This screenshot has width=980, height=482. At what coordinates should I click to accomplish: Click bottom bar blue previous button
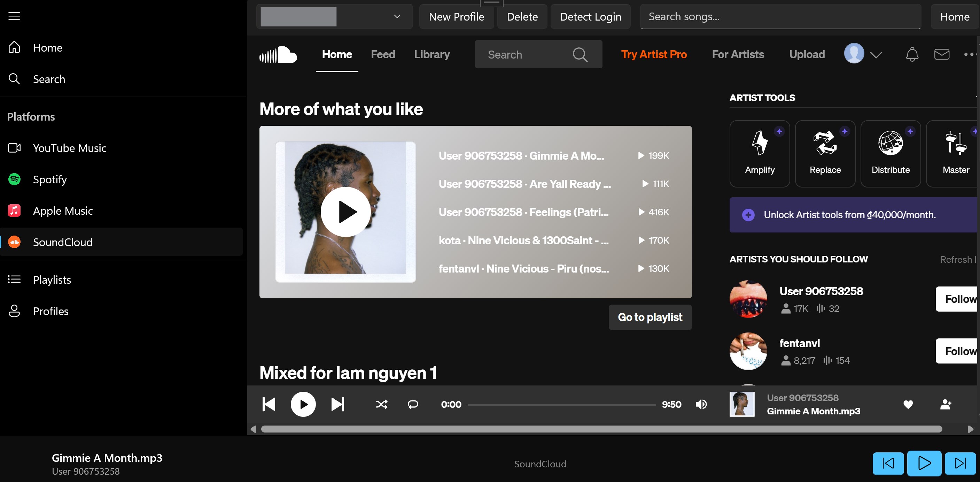[888, 463]
